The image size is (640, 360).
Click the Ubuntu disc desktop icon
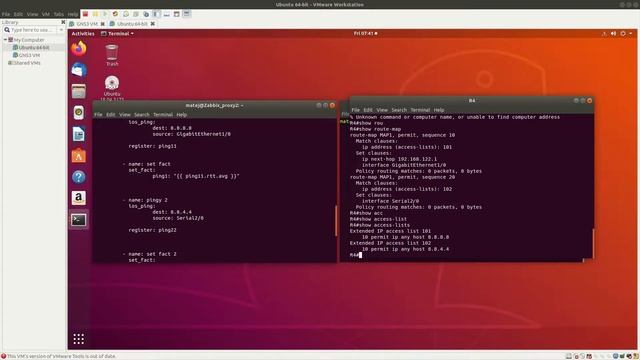coord(112,88)
